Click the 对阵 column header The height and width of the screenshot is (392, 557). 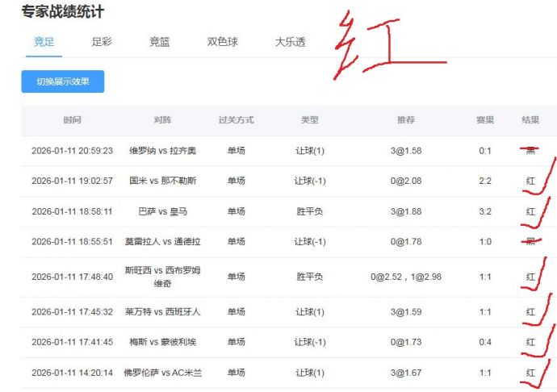point(161,120)
